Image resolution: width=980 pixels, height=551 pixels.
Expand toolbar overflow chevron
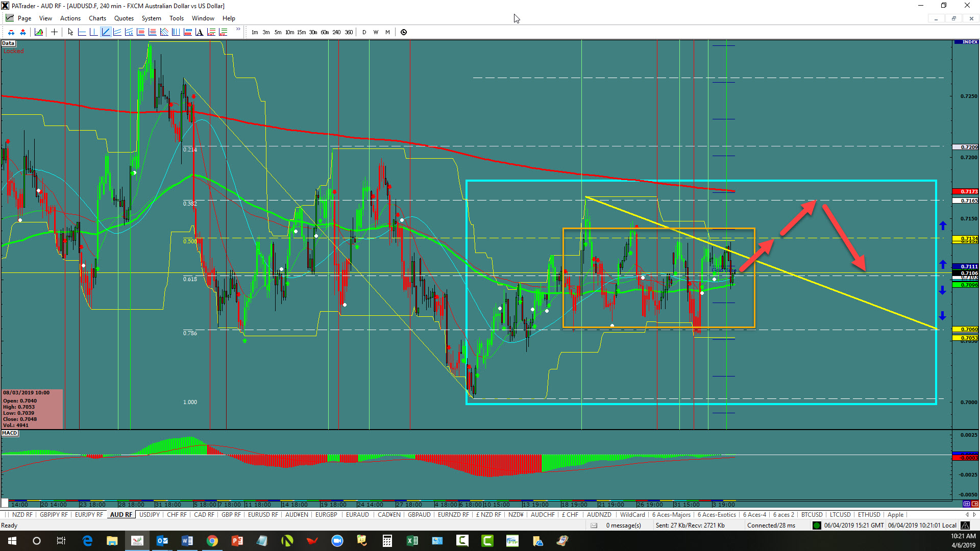(238, 30)
